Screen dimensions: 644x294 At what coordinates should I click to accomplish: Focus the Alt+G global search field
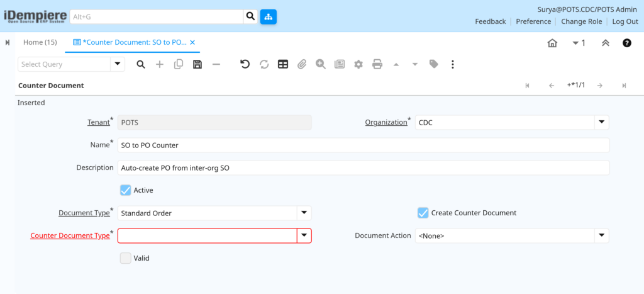(157, 17)
